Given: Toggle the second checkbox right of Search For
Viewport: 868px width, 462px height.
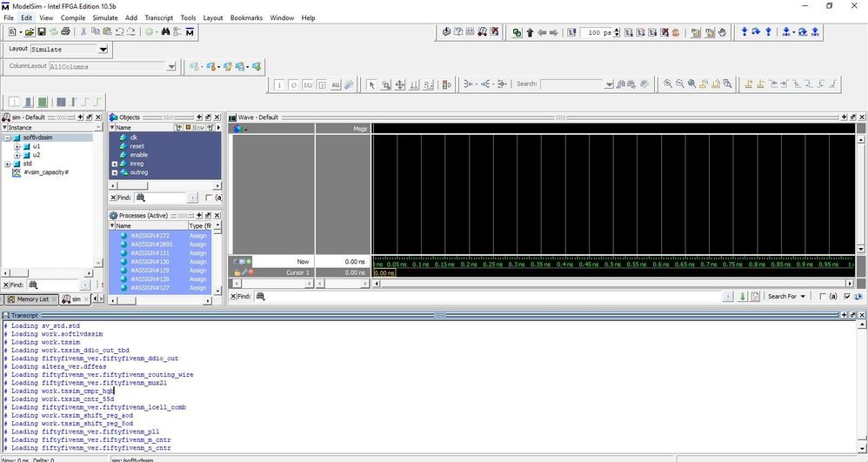Looking at the screenshot, I should [846, 296].
